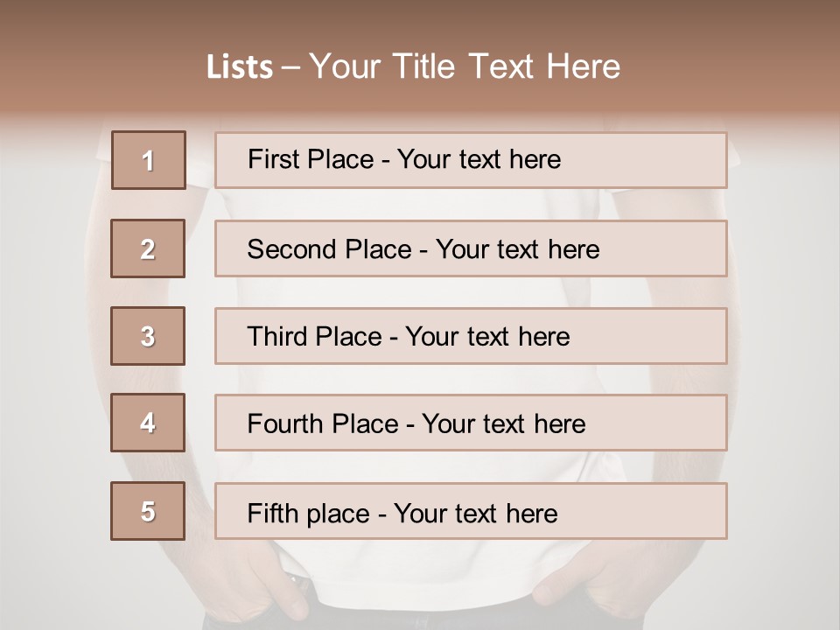
Task: Click the bold word Lists in title
Action: [x=239, y=67]
